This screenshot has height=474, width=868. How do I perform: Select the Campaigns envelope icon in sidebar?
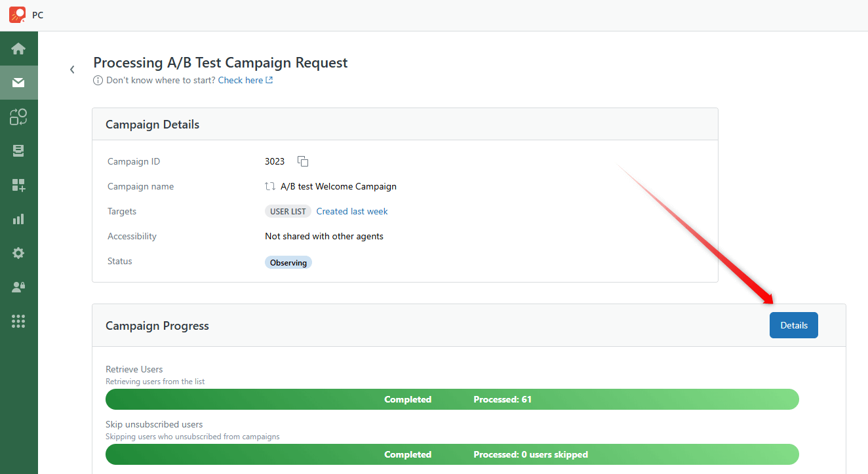(18, 83)
